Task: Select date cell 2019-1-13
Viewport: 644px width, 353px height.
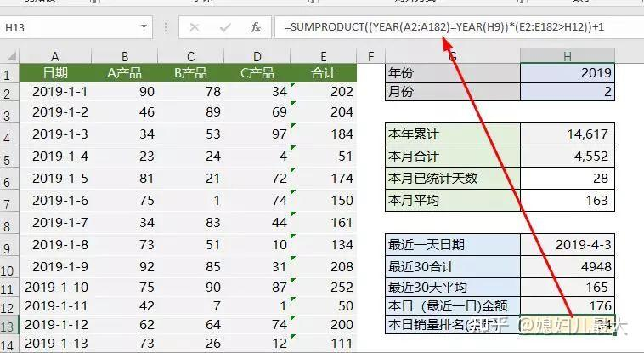Action: [55, 343]
